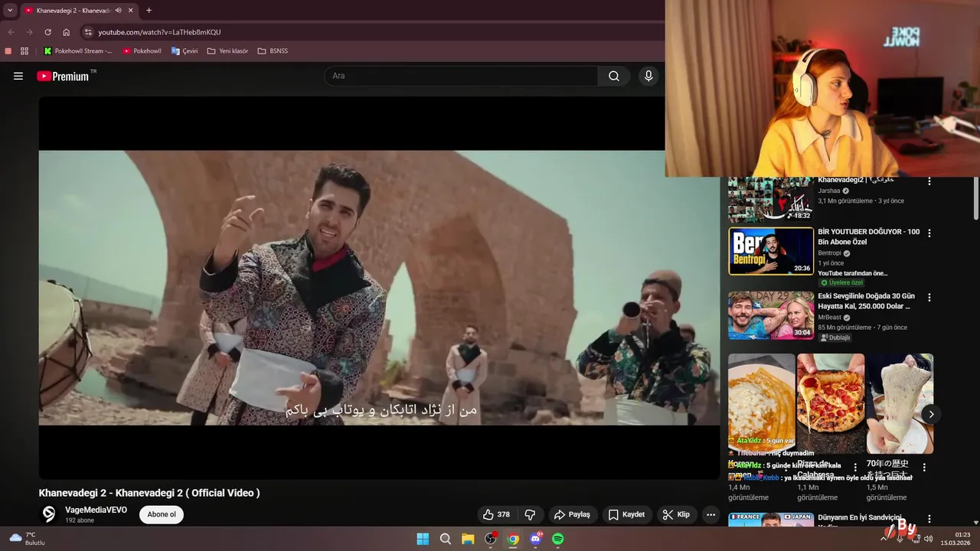
Task: Mute the tab via speaker icon
Action: (118, 10)
